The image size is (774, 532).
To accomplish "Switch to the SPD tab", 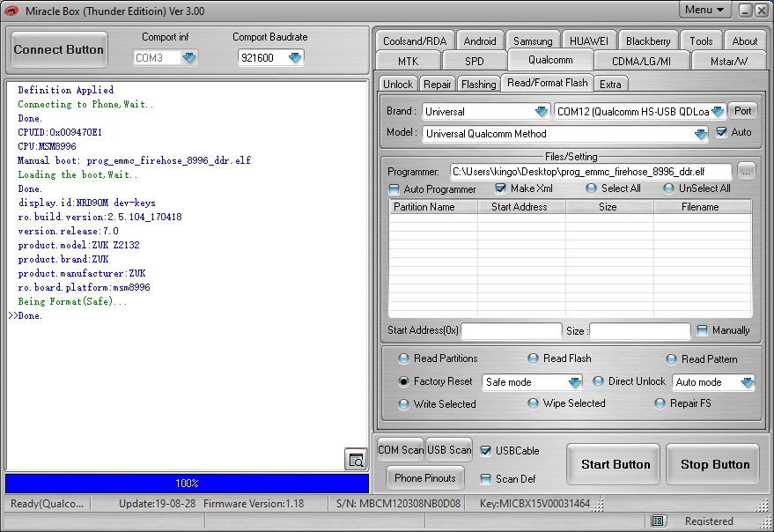I will tap(475, 62).
